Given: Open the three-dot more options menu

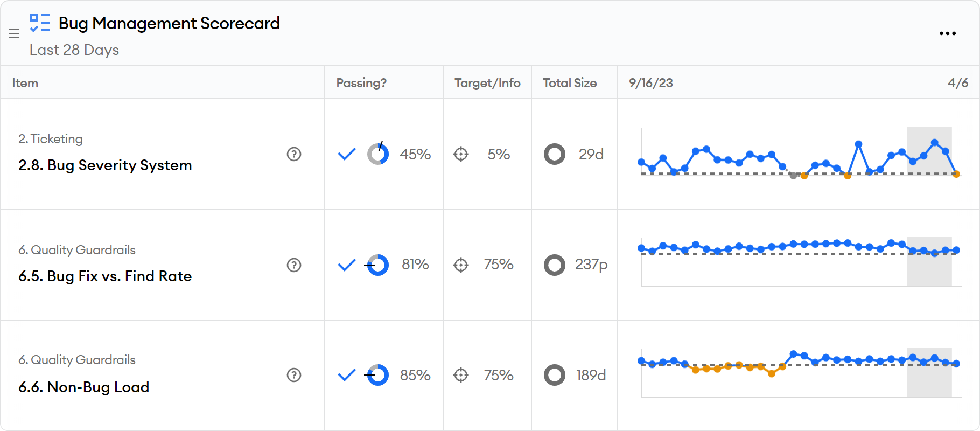Looking at the screenshot, I should (x=947, y=33).
